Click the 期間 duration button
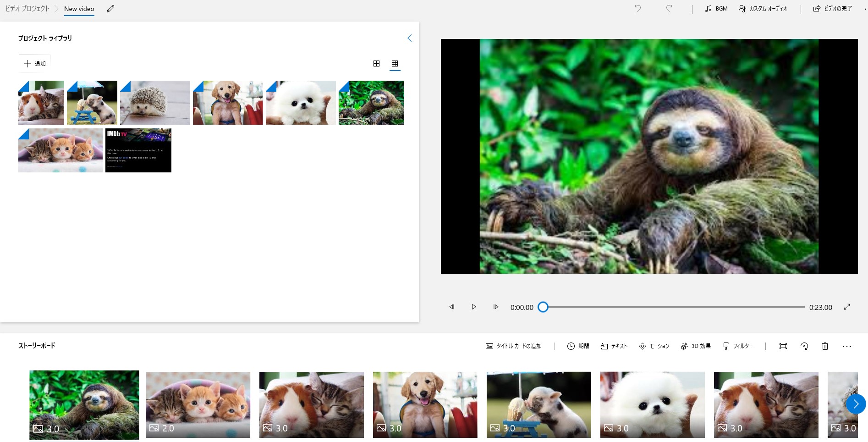The image size is (868, 442). coord(578,346)
